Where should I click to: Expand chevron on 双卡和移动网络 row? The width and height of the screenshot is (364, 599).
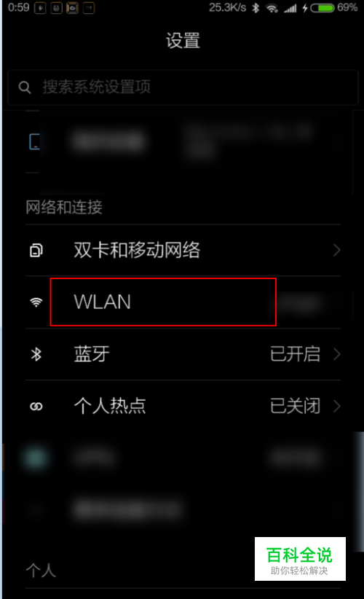[x=336, y=251]
